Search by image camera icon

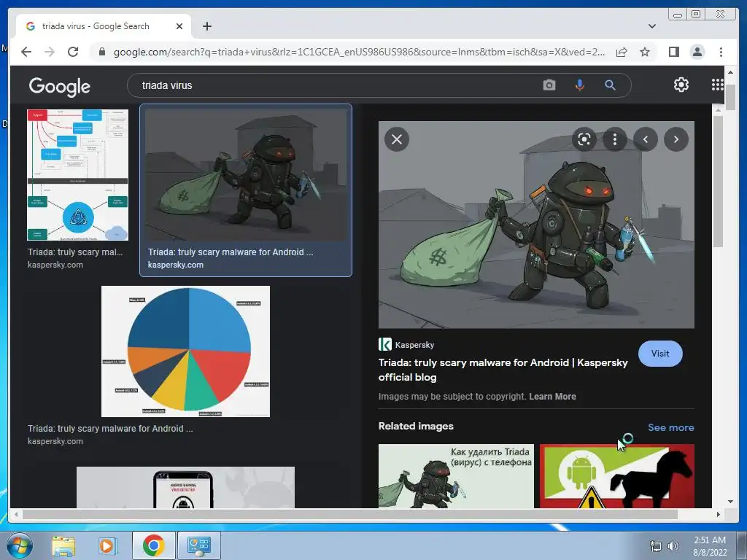(549, 85)
